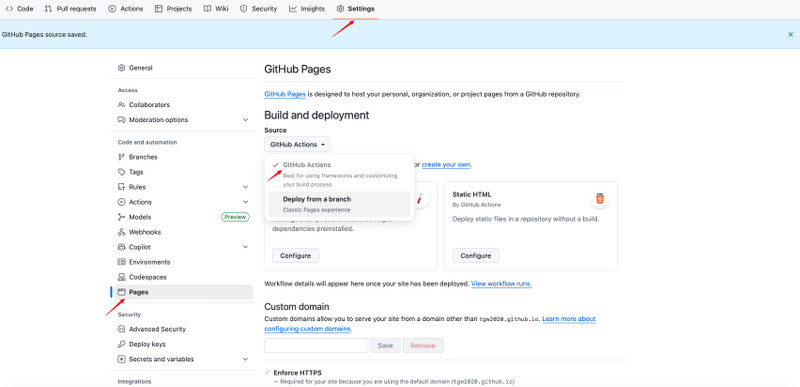Click the HTML5 logo on the Static HTML card

pos(599,199)
